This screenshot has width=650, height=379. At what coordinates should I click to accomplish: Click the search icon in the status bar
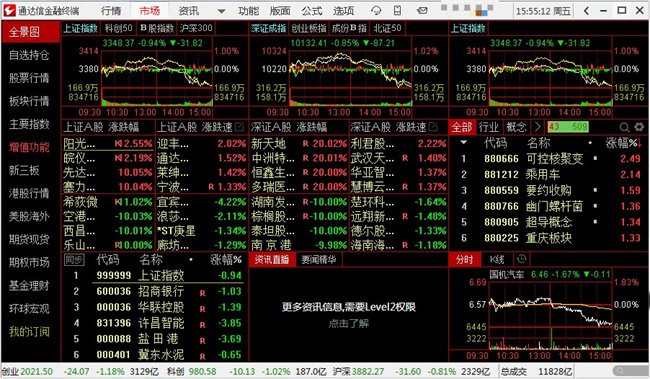(620, 371)
